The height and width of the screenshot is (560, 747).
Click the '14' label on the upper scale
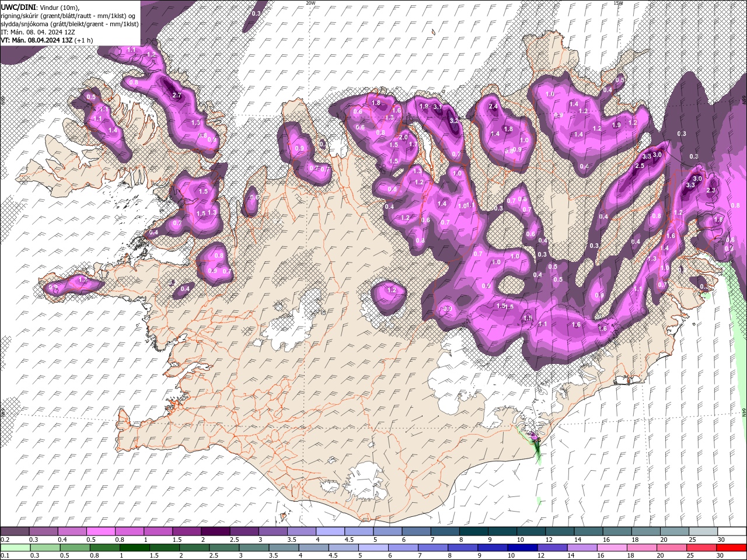point(578,540)
